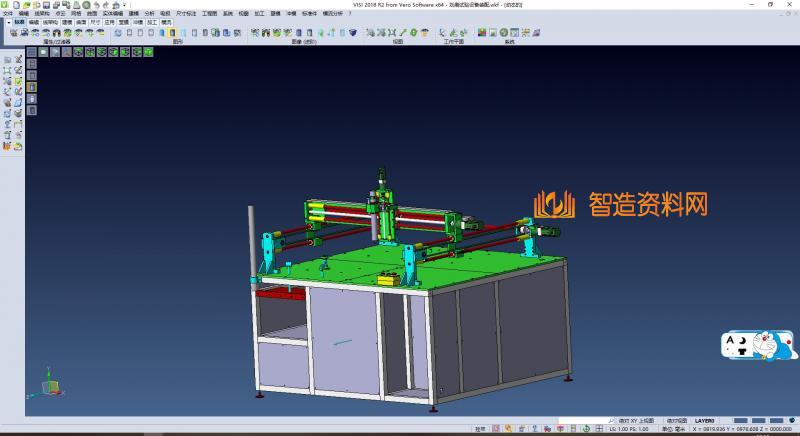The height and width of the screenshot is (436, 800).
Task: Toggle the grid icon in bottom status bar
Action: [x=598, y=428]
